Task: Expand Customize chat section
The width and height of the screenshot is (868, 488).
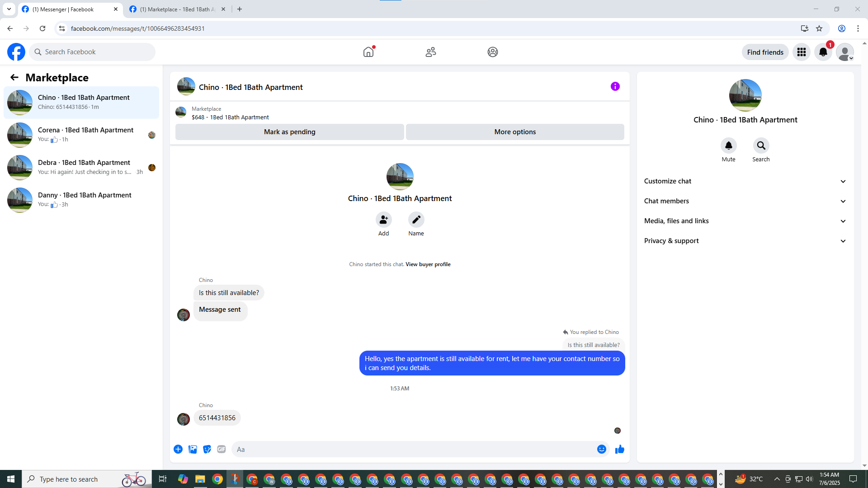Action: pos(745,181)
